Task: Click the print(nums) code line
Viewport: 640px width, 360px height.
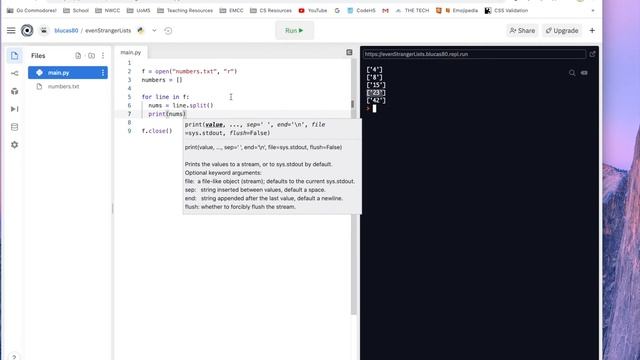Action: coord(167,114)
